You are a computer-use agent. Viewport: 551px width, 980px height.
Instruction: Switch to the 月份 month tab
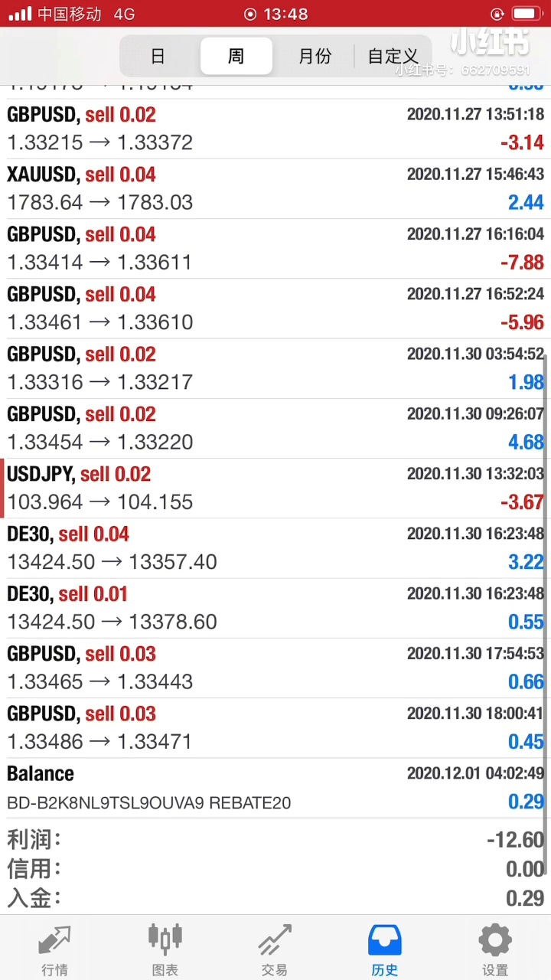(315, 56)
